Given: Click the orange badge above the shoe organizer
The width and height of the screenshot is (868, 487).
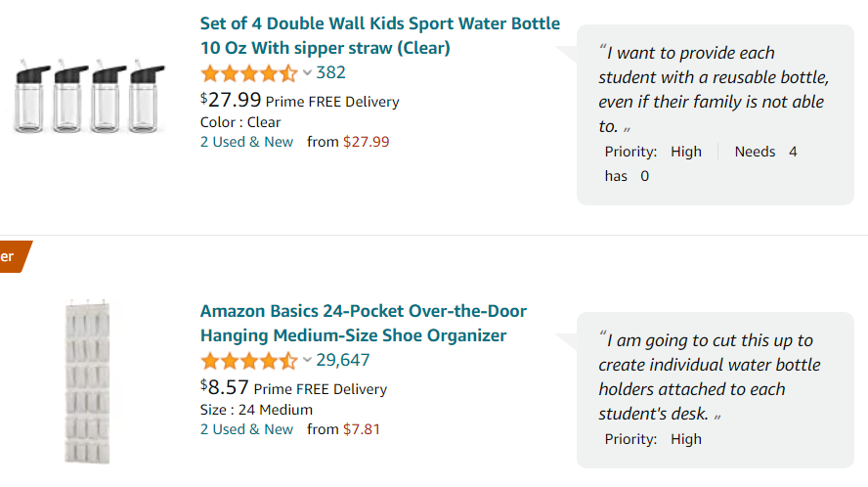Looking at the screenshot, I should click(x=15, y=256).
